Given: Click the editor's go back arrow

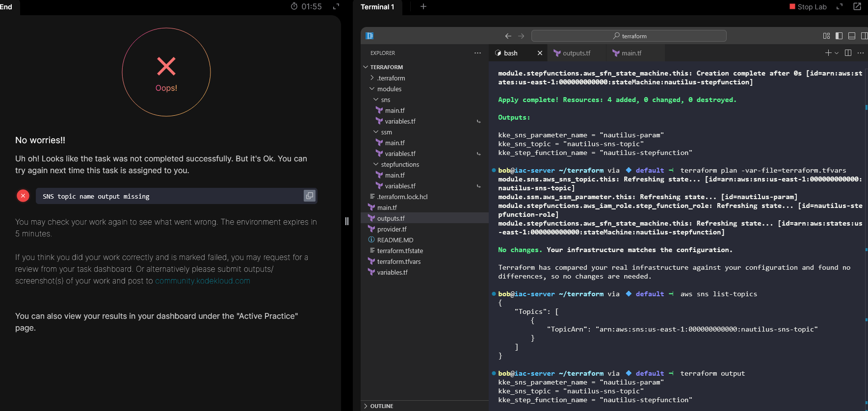Looking at the screenshot, I should pyautogui.click(x=508, y=36).
